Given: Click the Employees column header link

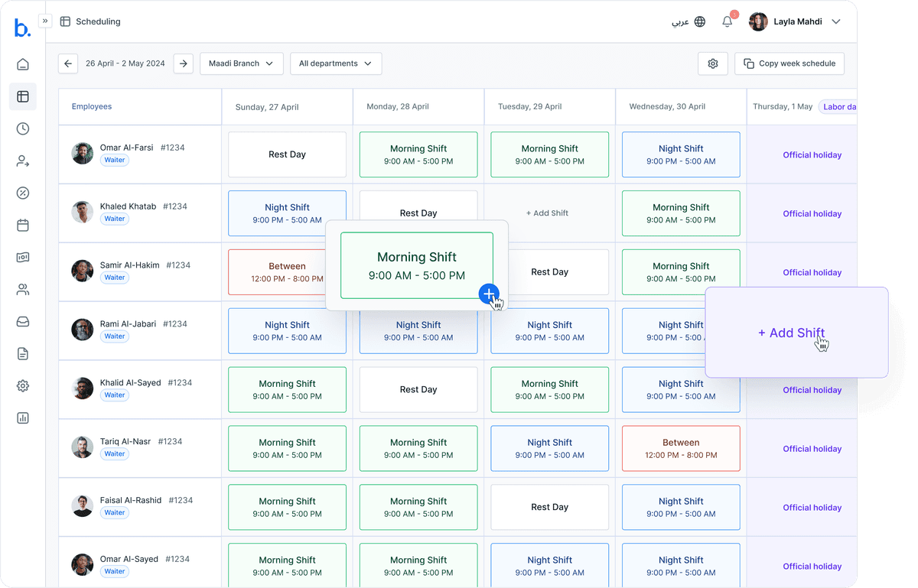Looking at the screenshot, I should pos(92,106).
